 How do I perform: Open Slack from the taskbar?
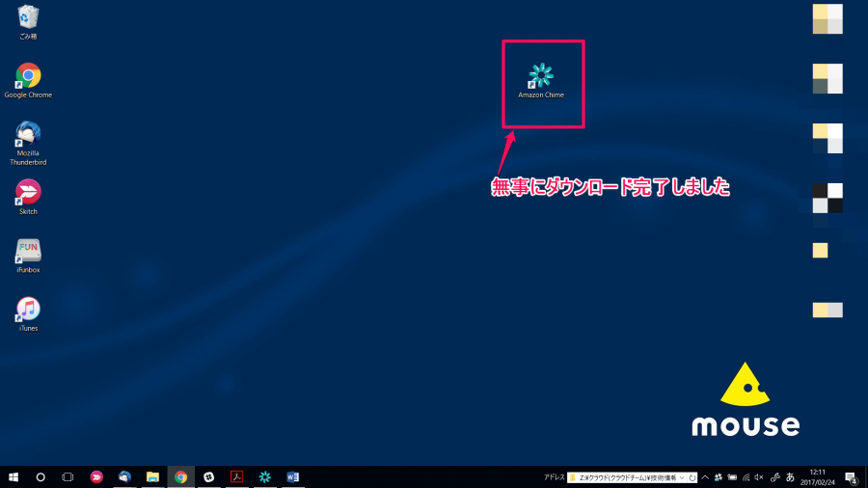208,477
